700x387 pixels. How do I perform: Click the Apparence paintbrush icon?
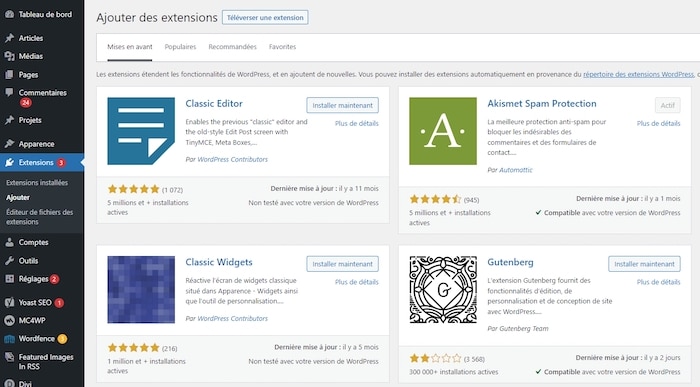(x=9, y=144)
